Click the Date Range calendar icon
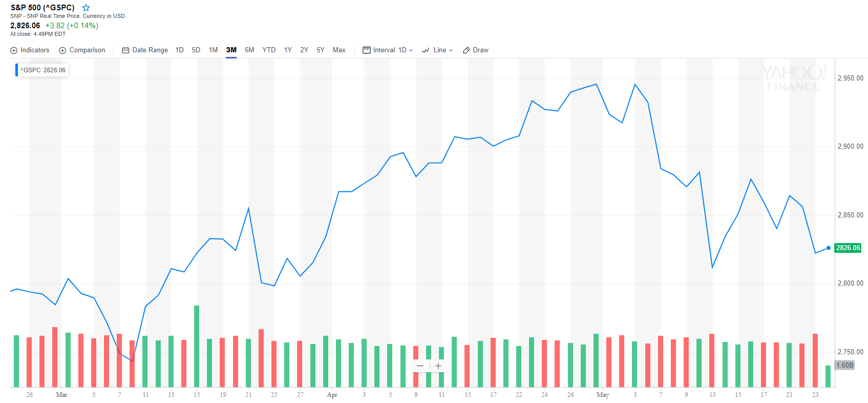 [x=124, y=50]
